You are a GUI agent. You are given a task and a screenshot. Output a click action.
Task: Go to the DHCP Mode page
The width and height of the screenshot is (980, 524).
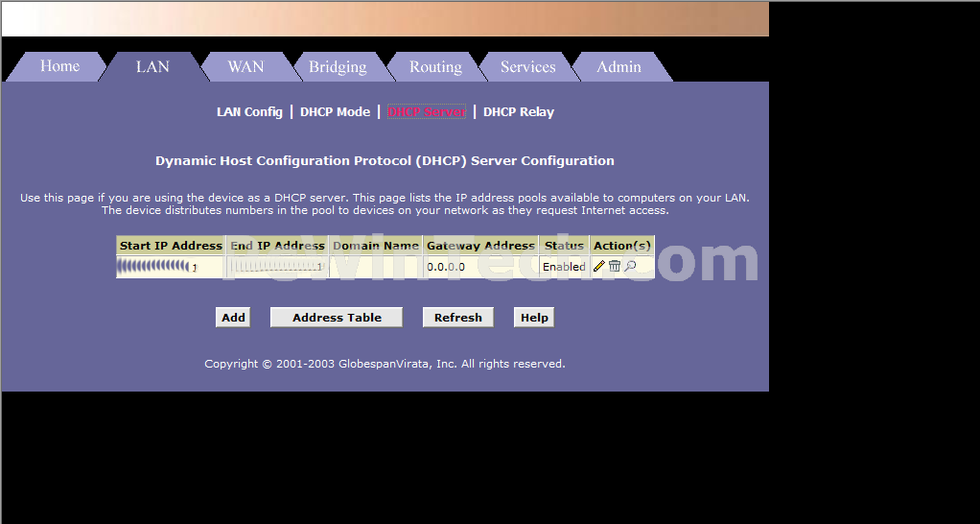tap(335, 112)
